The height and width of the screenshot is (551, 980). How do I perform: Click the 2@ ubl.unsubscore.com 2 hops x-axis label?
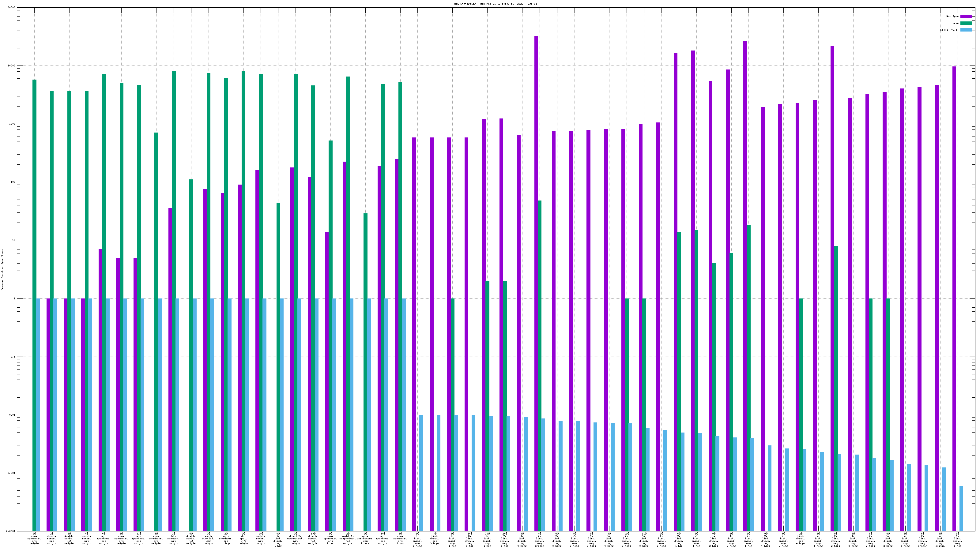pos(365,538)
